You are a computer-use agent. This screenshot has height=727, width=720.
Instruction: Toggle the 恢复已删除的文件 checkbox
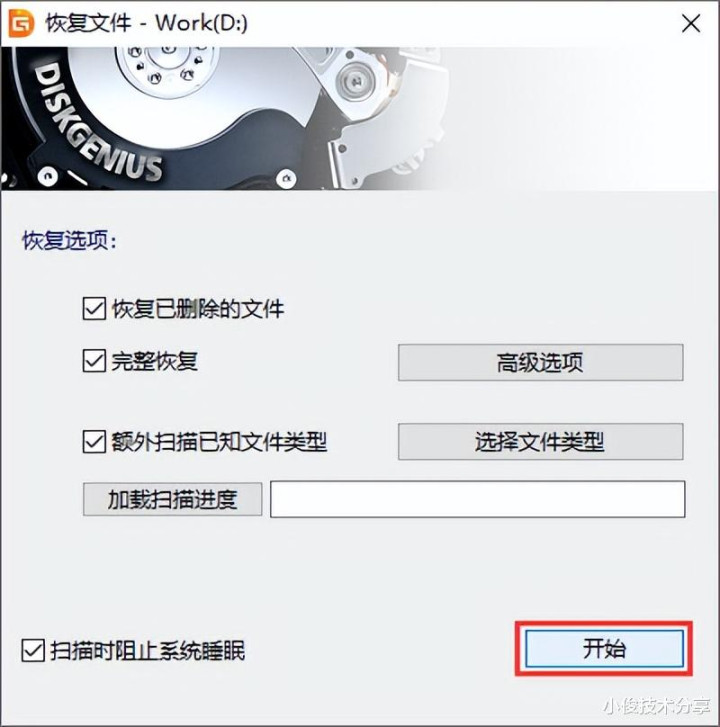94,309
